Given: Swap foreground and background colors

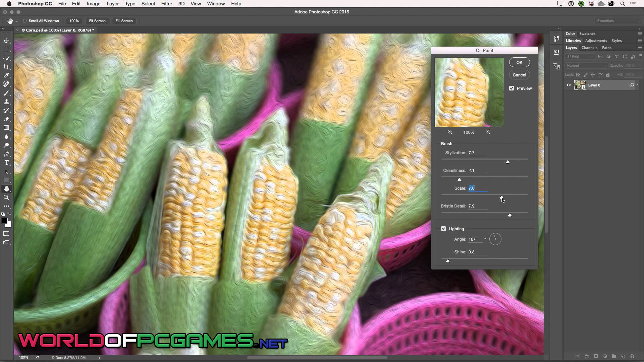Looking at the screenshot, I should (9, 214).
